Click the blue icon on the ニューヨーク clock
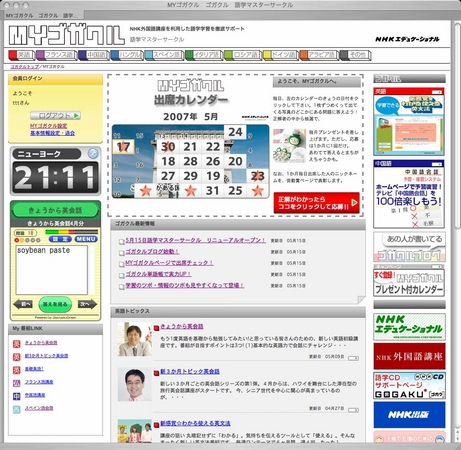This screenshot has height=450, width=461. pyautogui.click(x=93, y=154)
